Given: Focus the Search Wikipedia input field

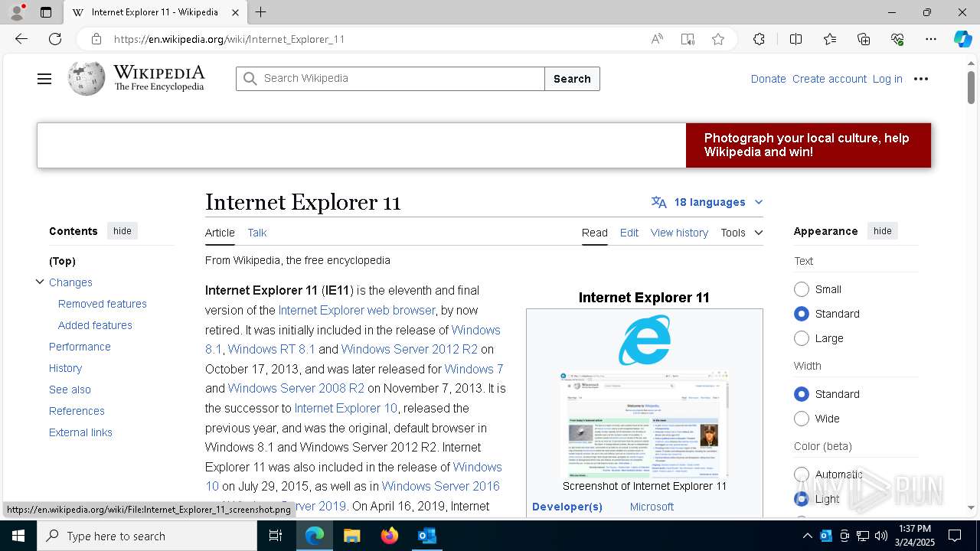Looking at the screenshot, I should pos(390,79).
